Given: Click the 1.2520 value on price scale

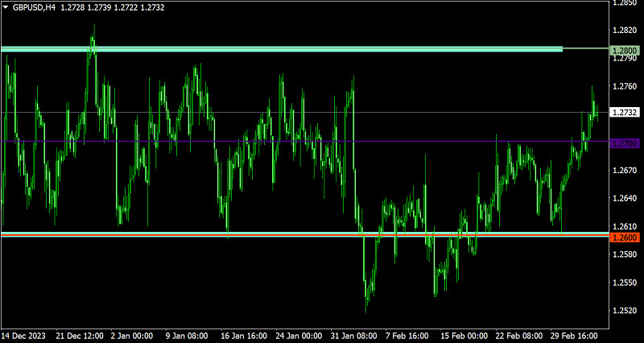Looking at the screenshot, I should click(x=625, y=311).
